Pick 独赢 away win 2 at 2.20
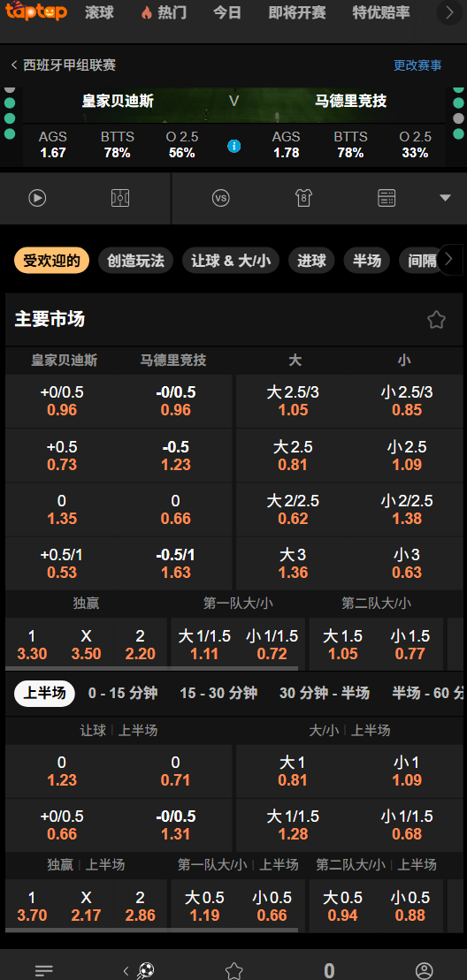The image size is (467, 980). click(x=140, y=645)
